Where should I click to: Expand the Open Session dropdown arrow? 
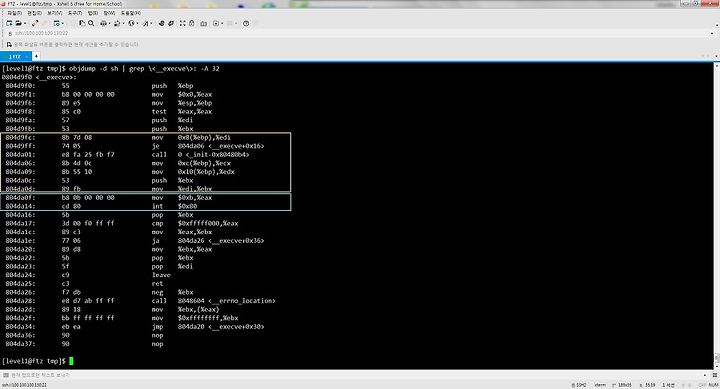(x=25, y=23)
